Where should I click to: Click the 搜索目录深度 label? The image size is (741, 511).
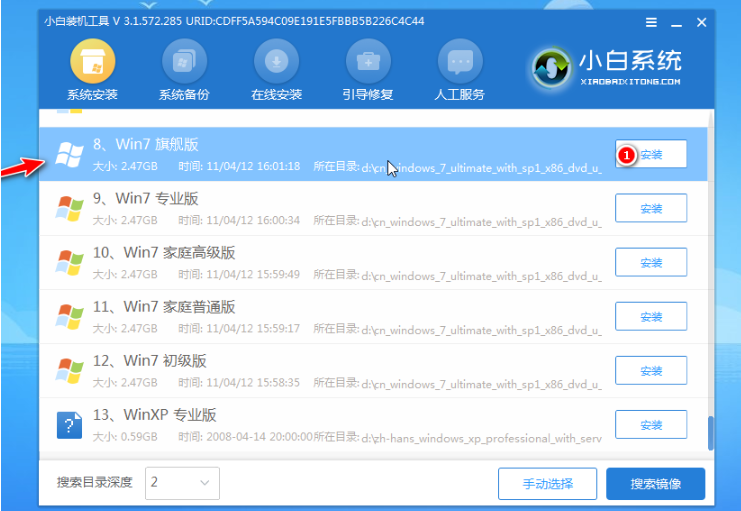(95, 483)
